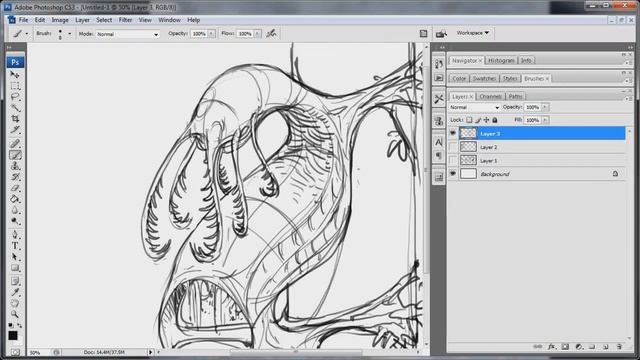Switch to the Swatches tab
This screenshot has height=360, width=640.
pyautogui.click(x=484, y=78)
